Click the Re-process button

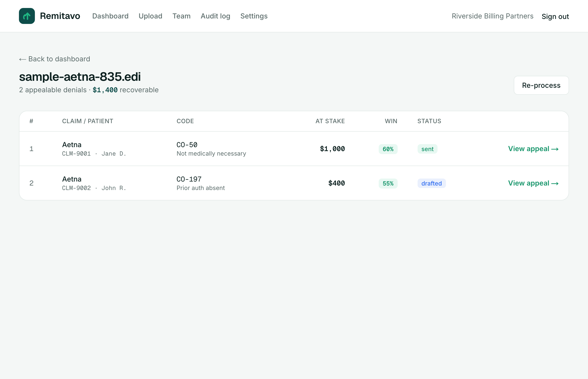pyautogui.click(x=541, y=85)
